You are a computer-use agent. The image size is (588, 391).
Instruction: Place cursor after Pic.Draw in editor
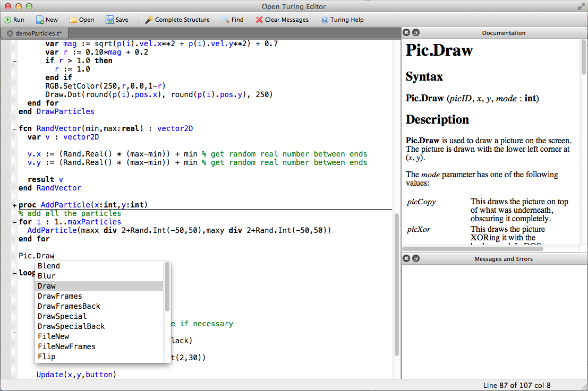pos(55,256)
